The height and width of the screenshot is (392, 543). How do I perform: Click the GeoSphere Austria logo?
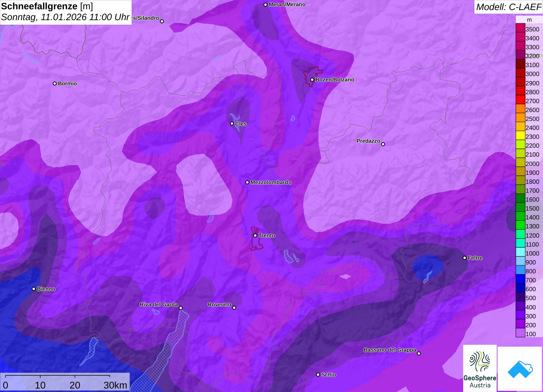pos(480,368)
